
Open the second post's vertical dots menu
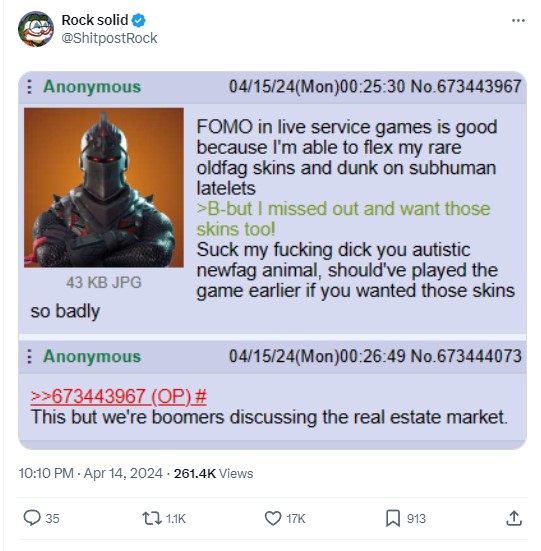point(30,356)
